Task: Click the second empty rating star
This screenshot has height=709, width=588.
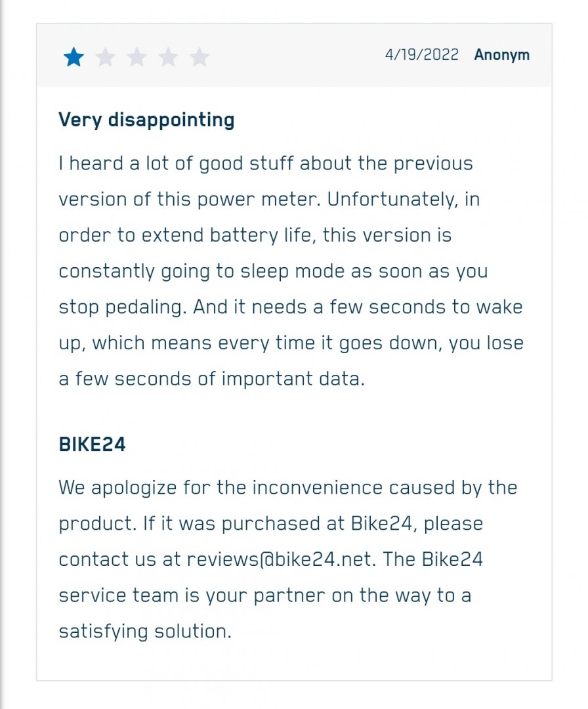Action: 105,57
